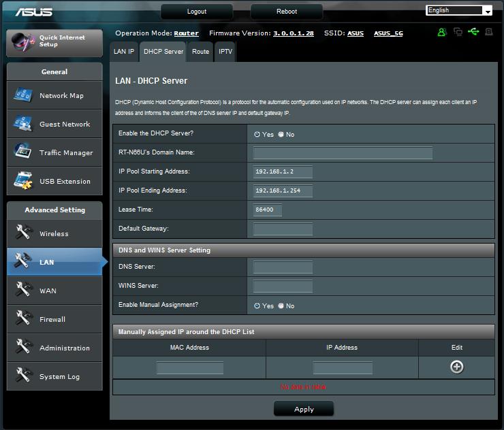Screen dimensions: 504x430
Task: Click the printer status icon
Action: tap(489, 31)
